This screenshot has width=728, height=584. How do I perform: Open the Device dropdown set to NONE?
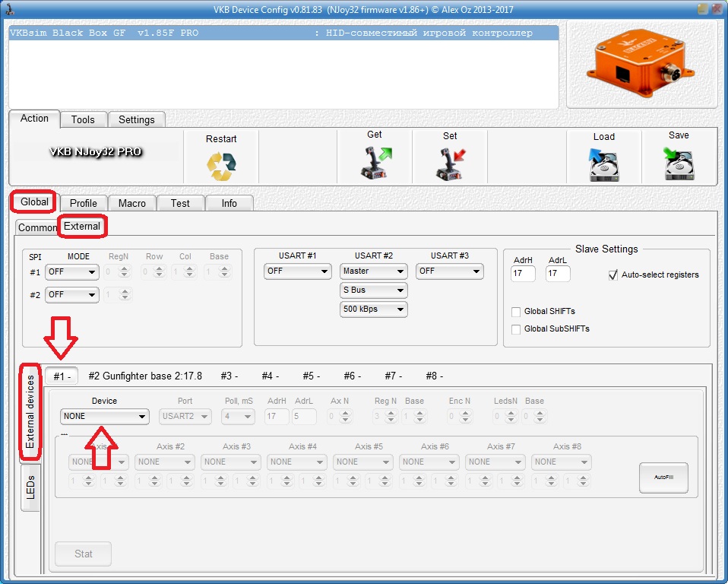(105, 417)
